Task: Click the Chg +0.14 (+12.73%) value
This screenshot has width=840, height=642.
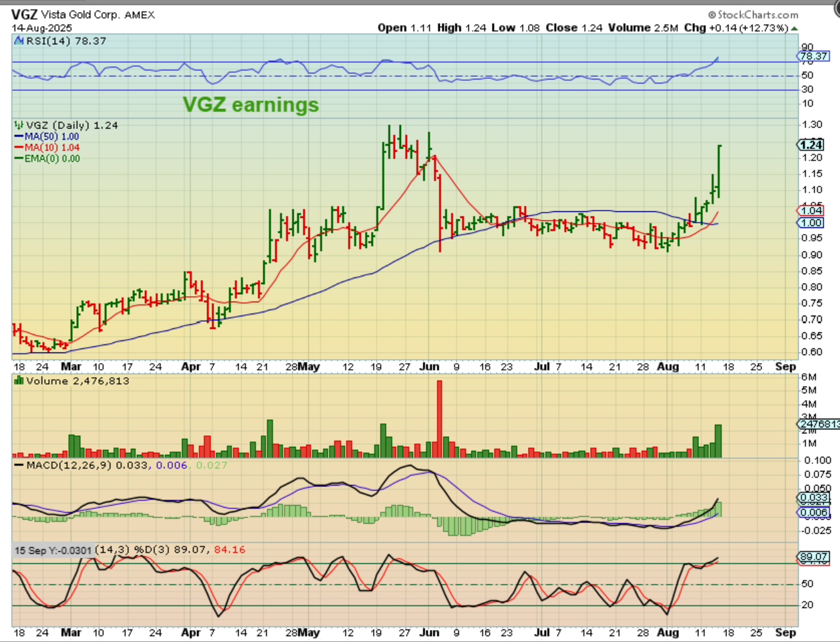Action: [736, 27]
